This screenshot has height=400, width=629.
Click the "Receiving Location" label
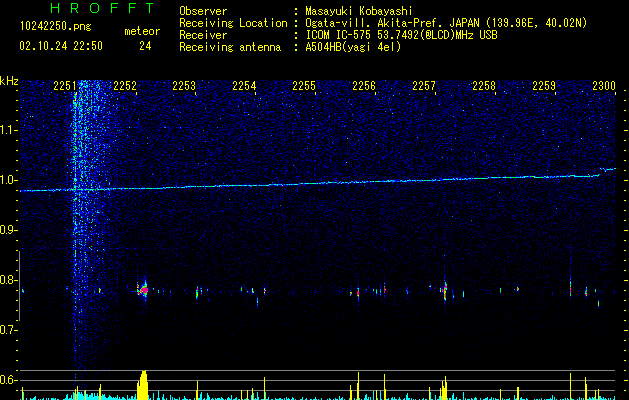coord(233,23)
